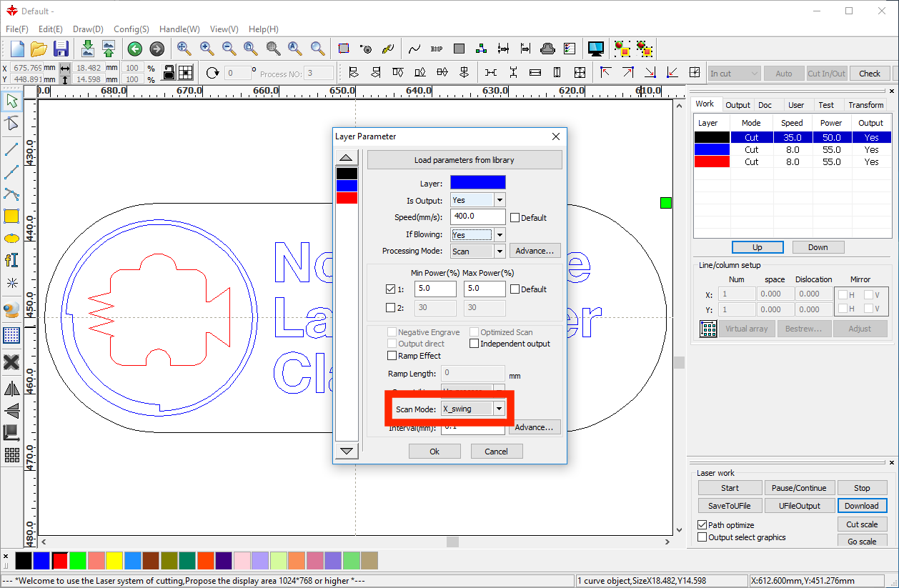This screenshot has height=588, width=899.
Task: Uncheck the Path optimize checkbox
Action: tap(702, 525)
